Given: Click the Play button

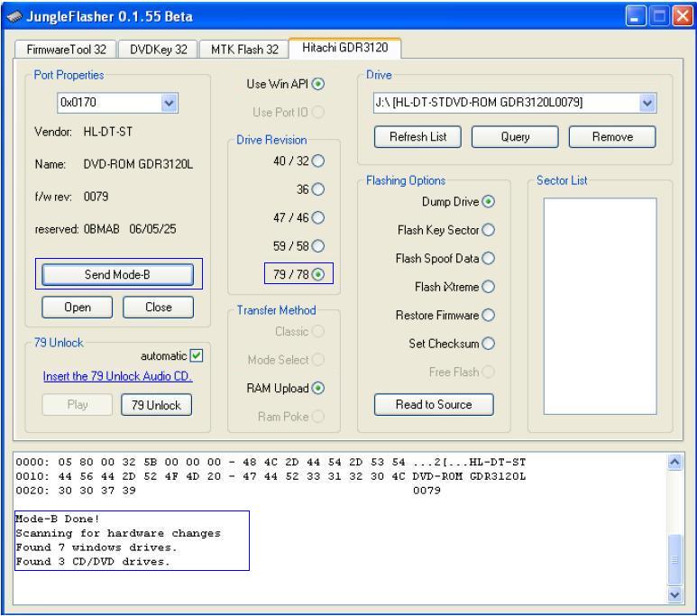Looking at the screenshot, I should point(78,405).
